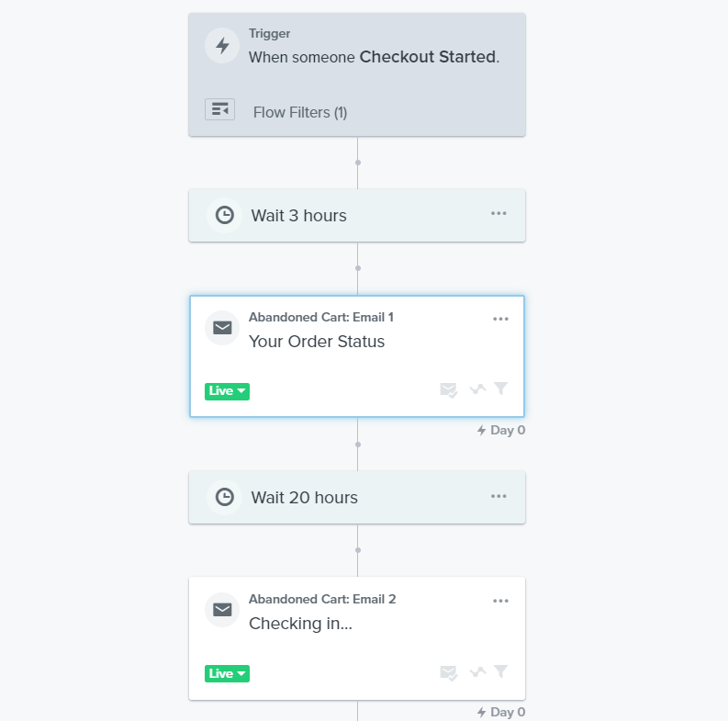Open the three-dot menu on Wait 3 hours
This screenshot has width=728, height=721.
coord(498,214)
